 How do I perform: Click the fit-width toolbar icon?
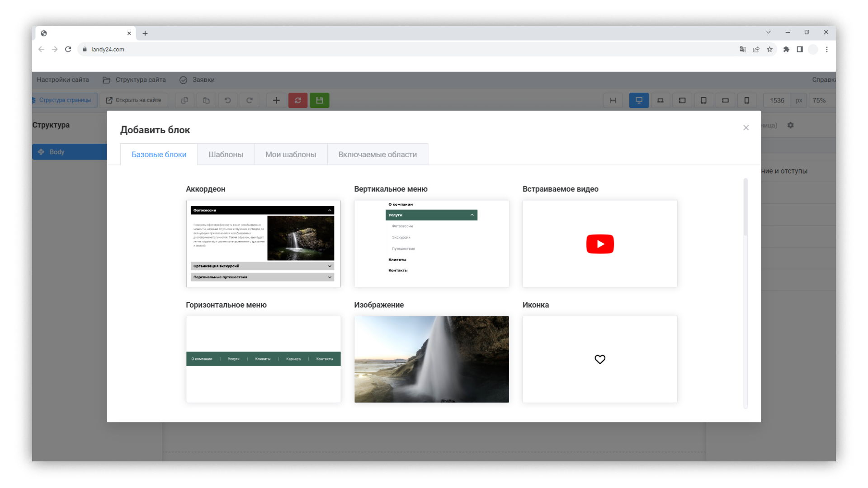[x=613, y=100]
